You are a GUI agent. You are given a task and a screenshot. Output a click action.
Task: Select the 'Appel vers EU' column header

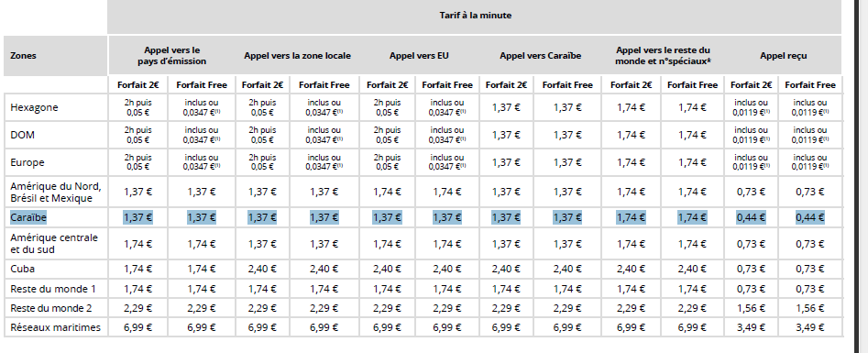tap(419, 55)
